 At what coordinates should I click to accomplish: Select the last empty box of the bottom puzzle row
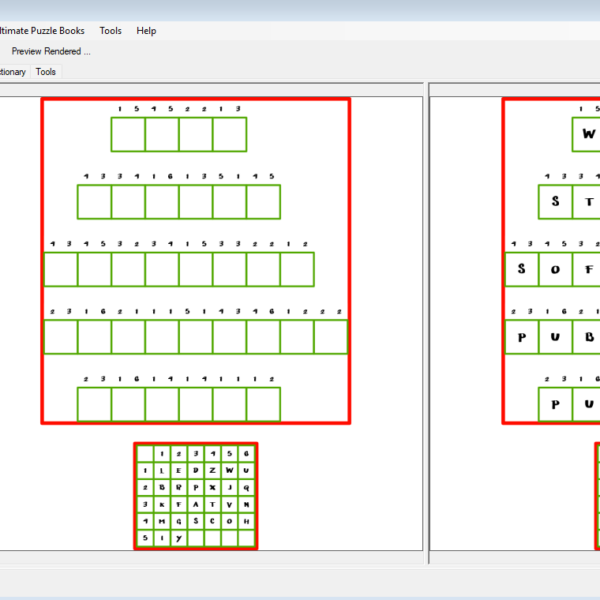click(x=263, y=404)
